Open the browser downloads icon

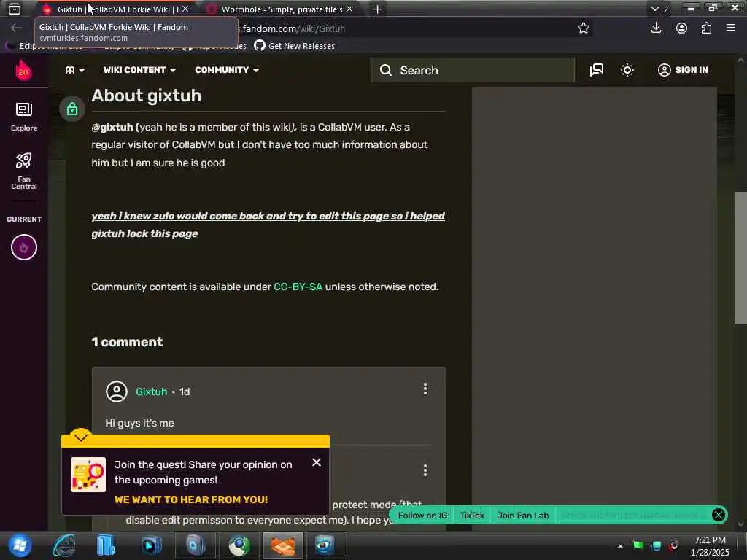(x=656, y=28)
